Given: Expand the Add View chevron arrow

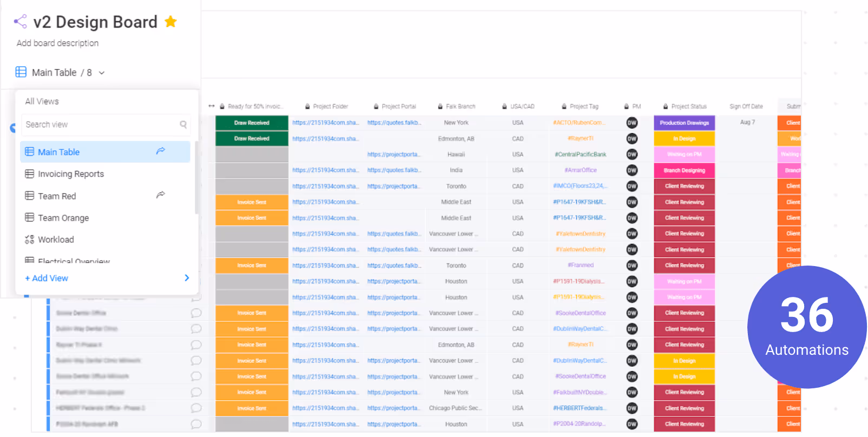Looking at the screenshot, I should coord(187,278).
